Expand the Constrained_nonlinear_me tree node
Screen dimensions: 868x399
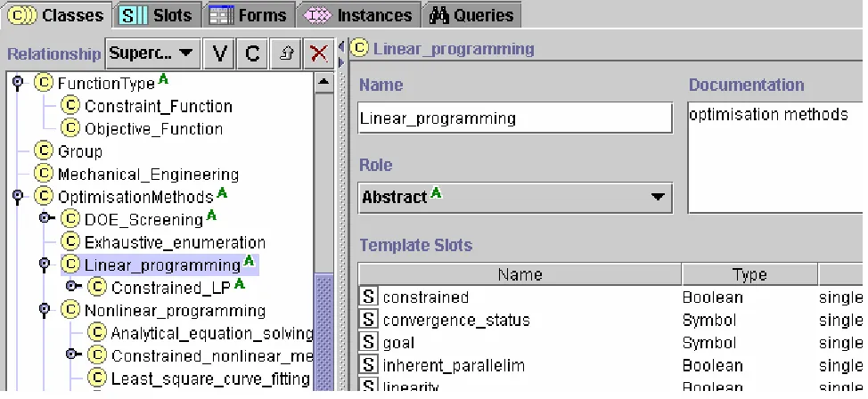point(74,354)
